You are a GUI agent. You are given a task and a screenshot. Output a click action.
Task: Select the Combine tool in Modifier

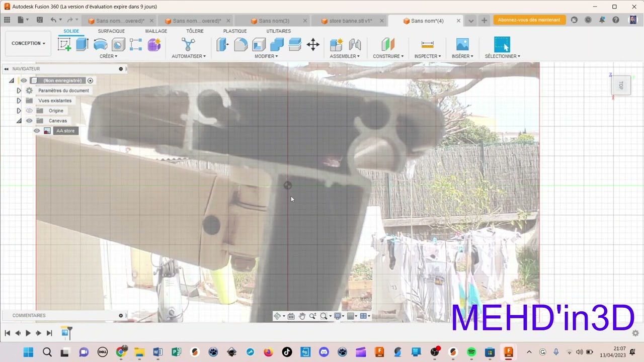click(277, 44)
